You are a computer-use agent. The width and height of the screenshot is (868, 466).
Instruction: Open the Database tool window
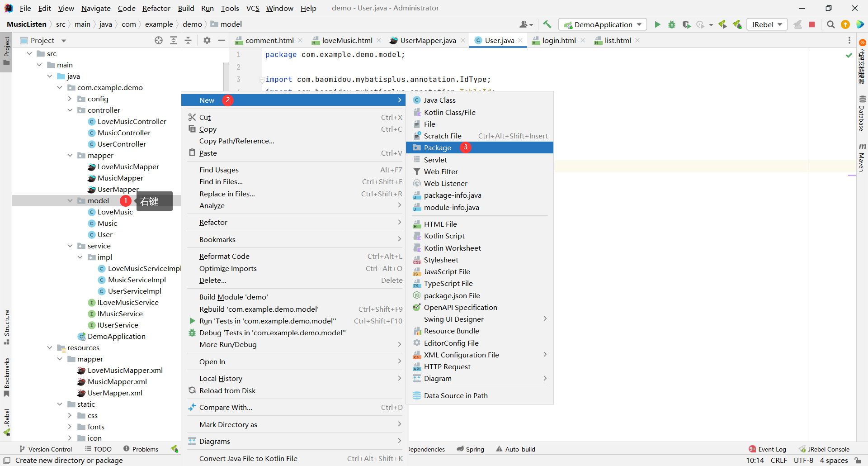862,113
